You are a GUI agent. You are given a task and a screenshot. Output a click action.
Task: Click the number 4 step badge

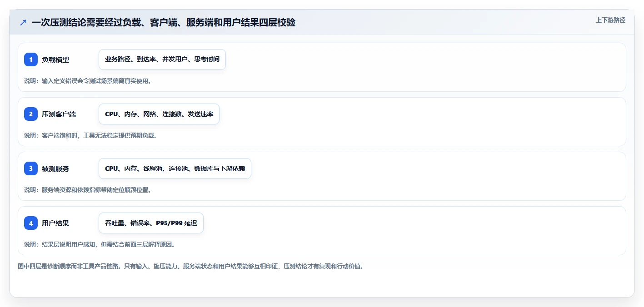point(31,223)
